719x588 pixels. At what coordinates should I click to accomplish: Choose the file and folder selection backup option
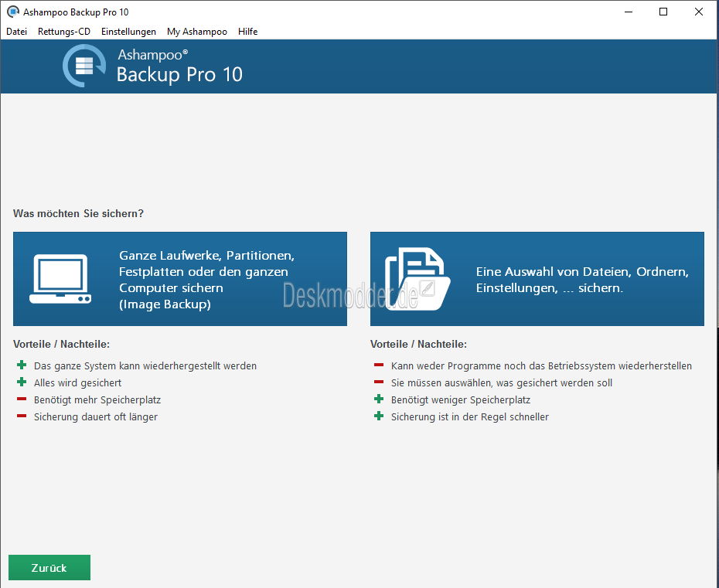537,279
